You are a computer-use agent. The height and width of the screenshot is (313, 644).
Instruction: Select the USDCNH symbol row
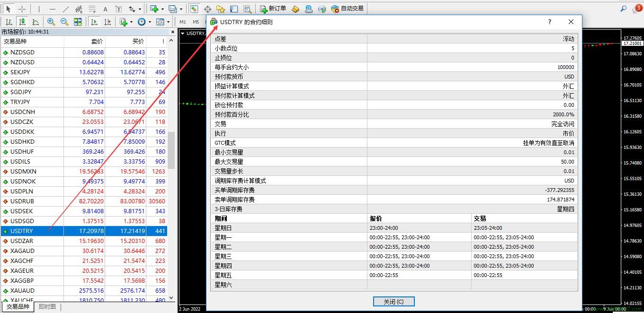click(x=84, y=112)
